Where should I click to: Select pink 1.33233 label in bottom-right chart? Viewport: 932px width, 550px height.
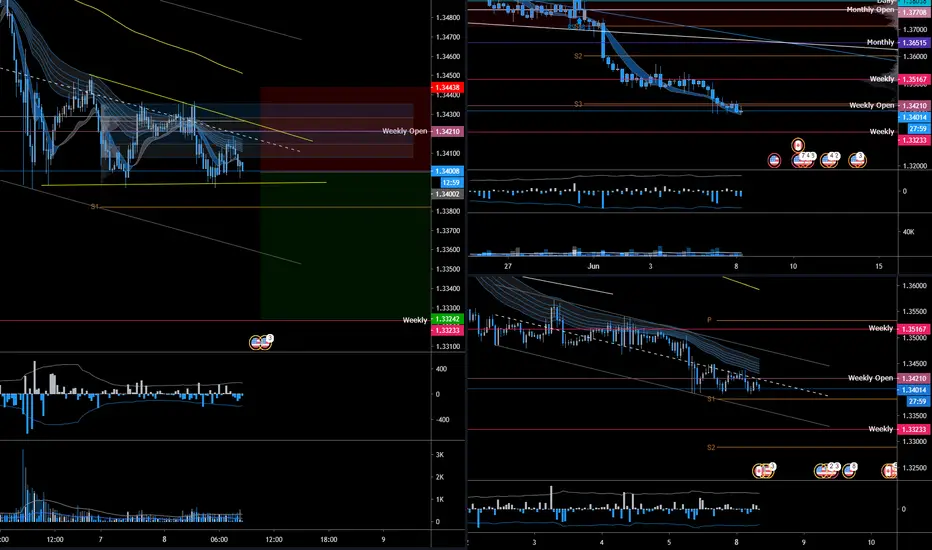(x=914, y=429)
